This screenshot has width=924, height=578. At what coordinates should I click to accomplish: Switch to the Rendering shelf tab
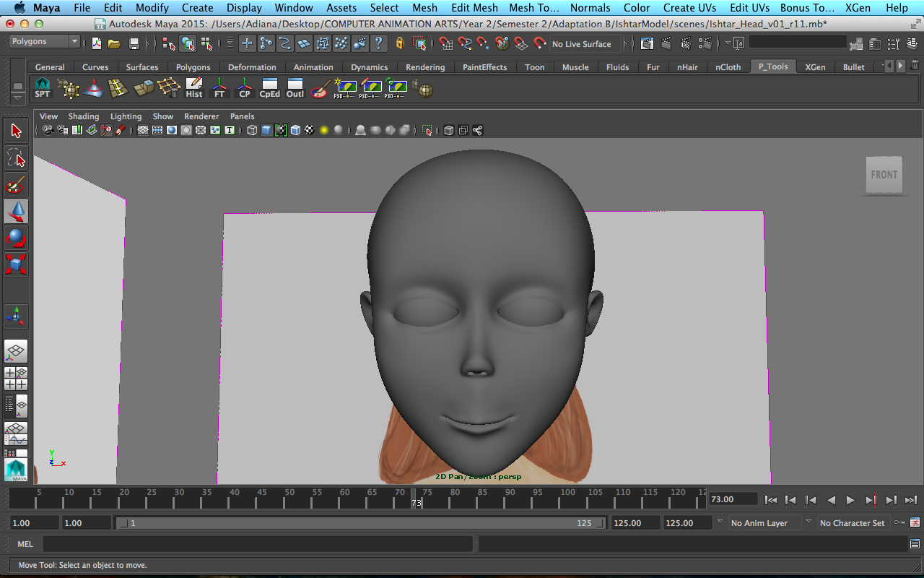(425, 67)
